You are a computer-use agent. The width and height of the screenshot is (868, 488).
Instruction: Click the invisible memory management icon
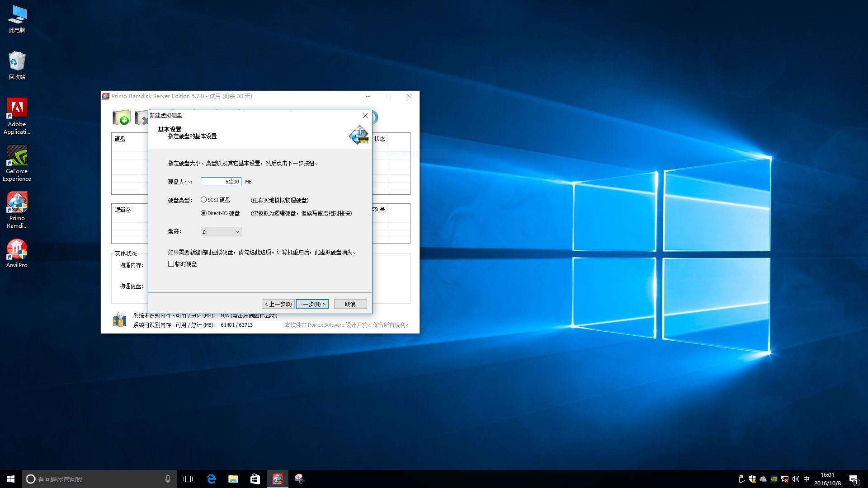[119, 320]
